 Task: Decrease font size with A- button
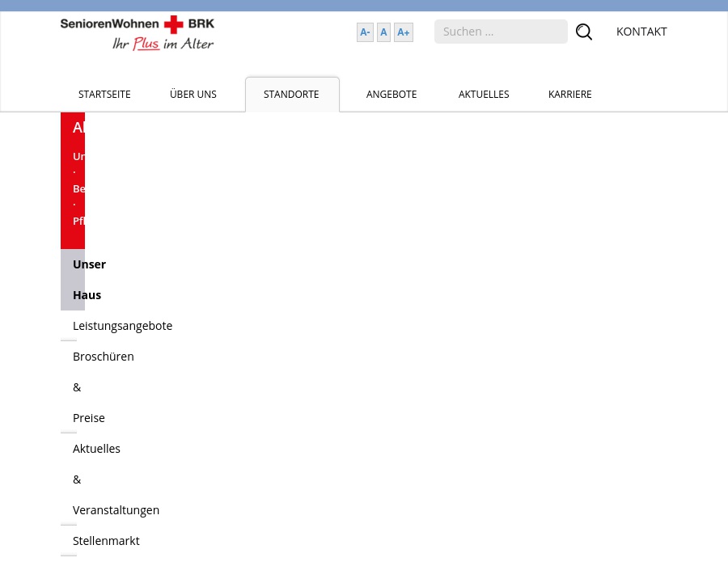tap(365, 32)
